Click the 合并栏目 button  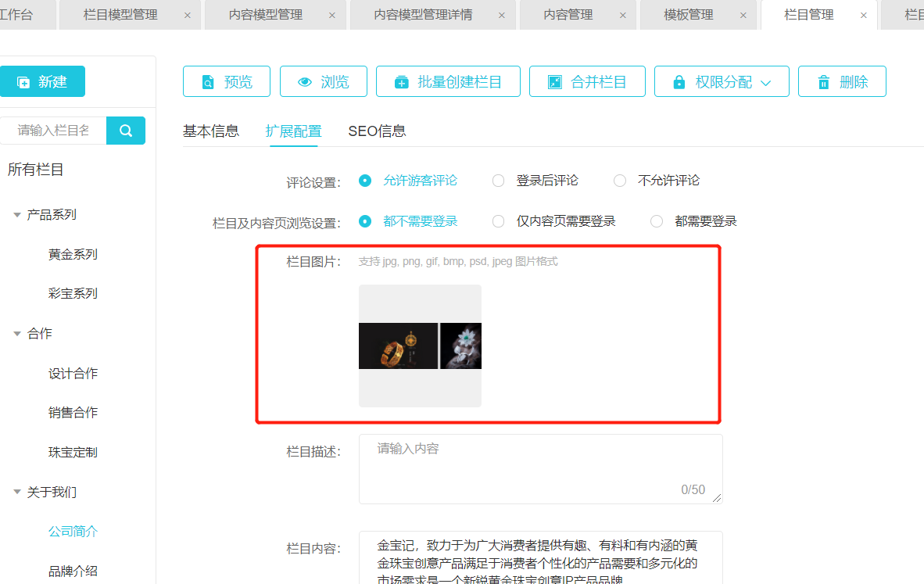587,81
